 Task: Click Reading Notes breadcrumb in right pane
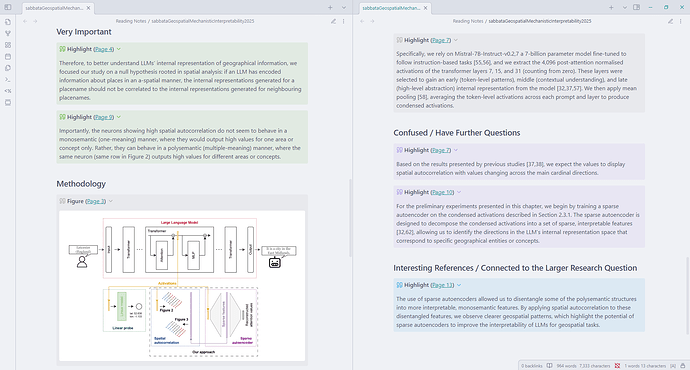tap(468, 21)
